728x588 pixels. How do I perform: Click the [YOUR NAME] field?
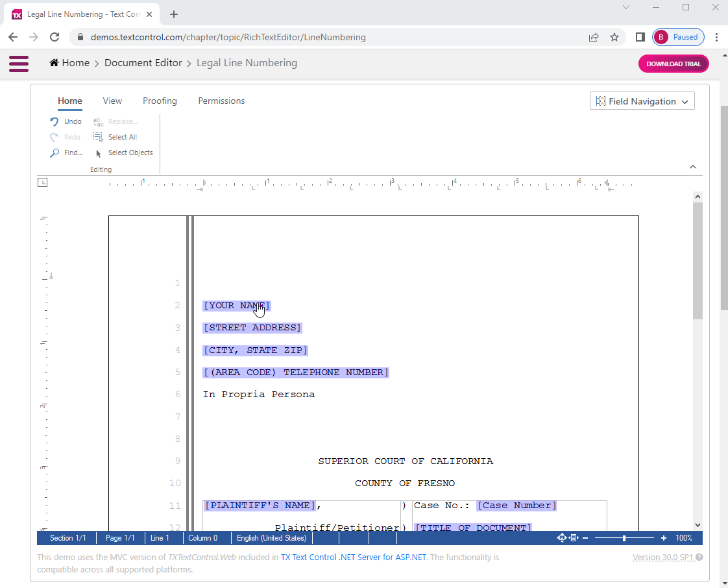point(236,306)
